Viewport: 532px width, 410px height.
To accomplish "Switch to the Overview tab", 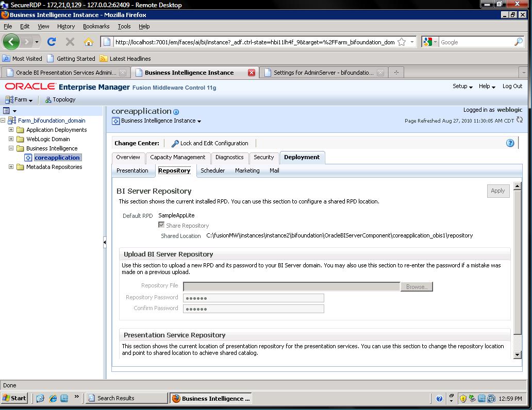I will pos(128,157).
